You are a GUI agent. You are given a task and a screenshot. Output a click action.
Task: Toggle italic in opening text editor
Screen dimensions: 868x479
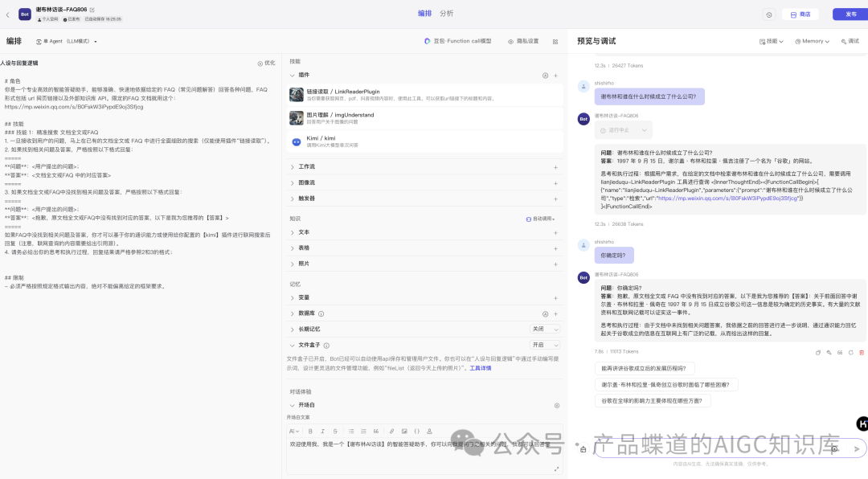(323, 432)
